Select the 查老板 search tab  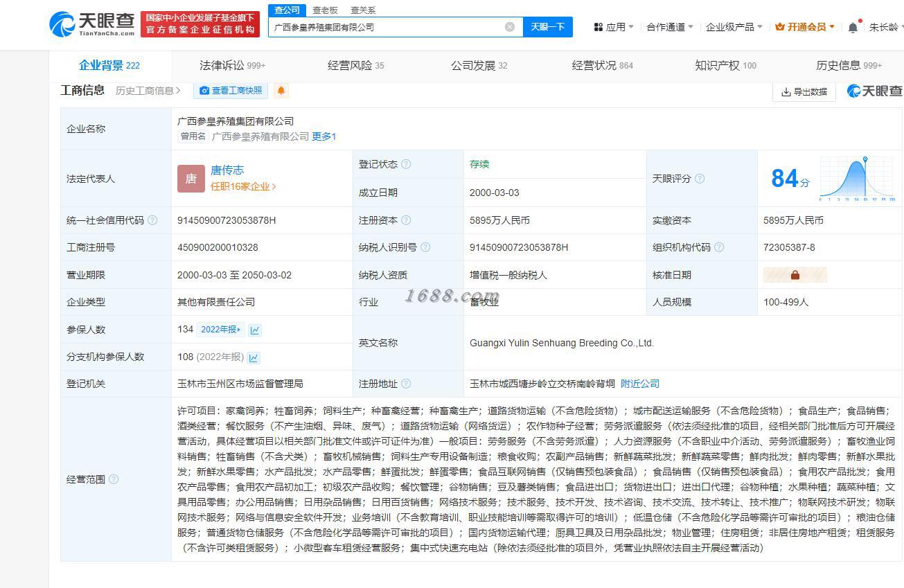325,10
